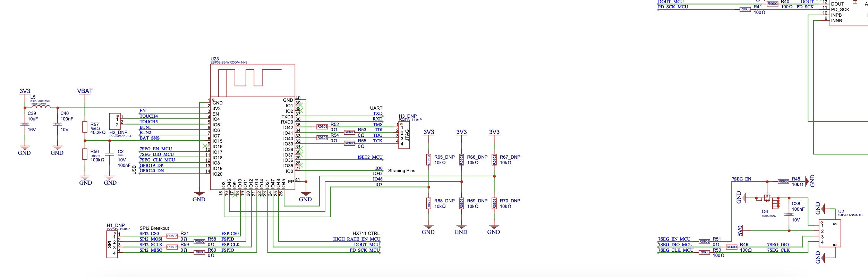Click the TDO net label
Screen dimensions: 868x277
pyautogui.click(x=378, y=135)
